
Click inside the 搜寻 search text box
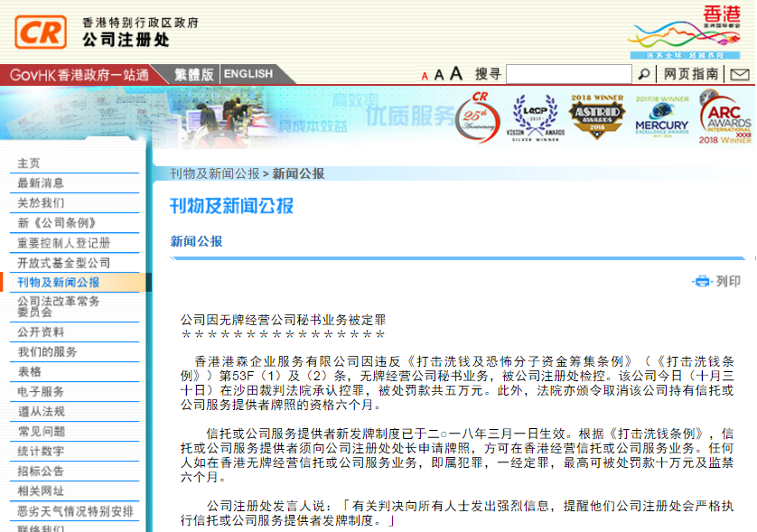pos(567,74)
